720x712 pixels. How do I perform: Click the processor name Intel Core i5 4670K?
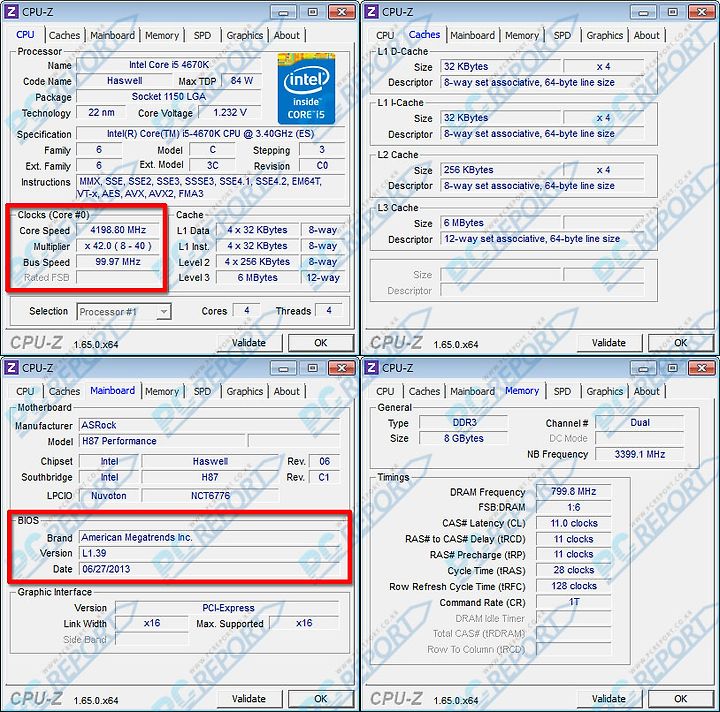[169, 65]
